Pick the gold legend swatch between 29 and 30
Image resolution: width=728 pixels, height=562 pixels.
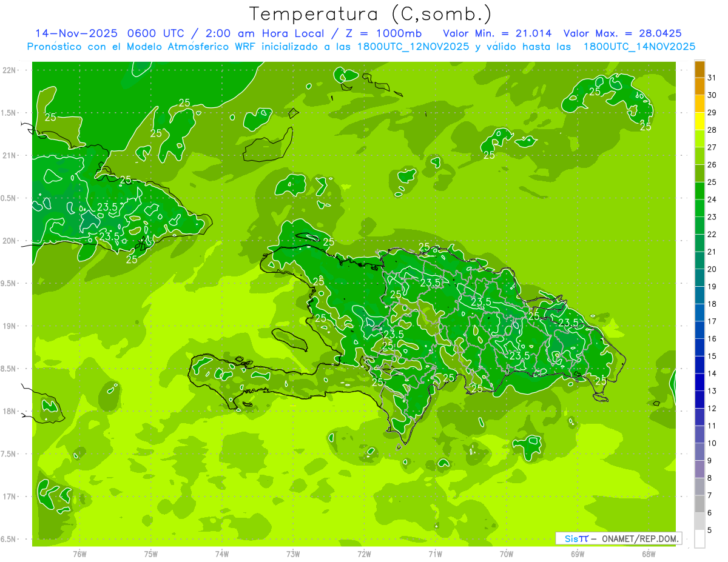pyautogui.click(x=699, y=104)
